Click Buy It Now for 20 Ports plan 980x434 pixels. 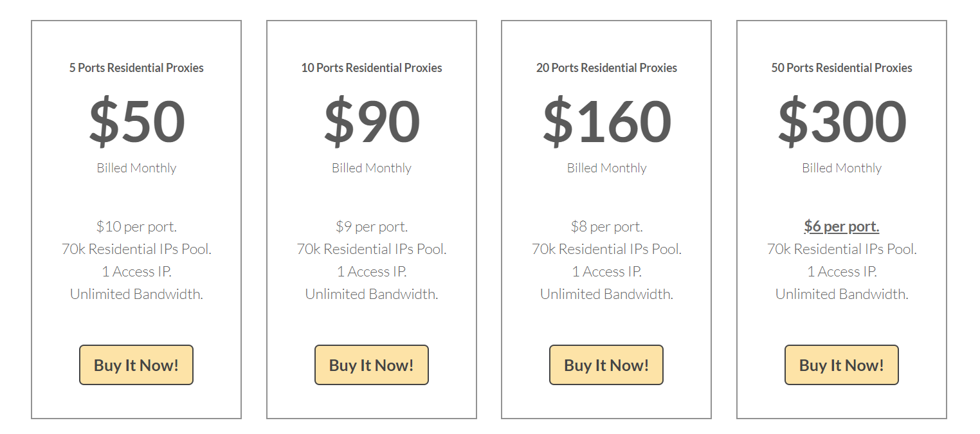pyautogui.click(x=606, y=365)
